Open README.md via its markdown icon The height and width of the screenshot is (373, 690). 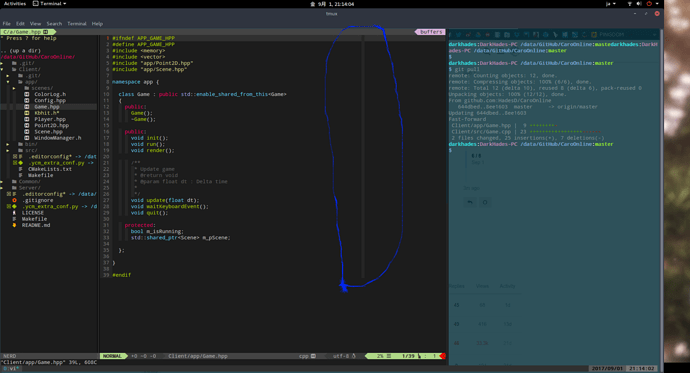pos(15,225)
